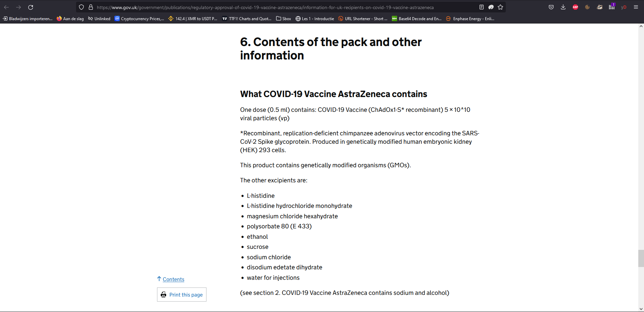
Task: Reload the current page
Action: click(x=31, y=7)
